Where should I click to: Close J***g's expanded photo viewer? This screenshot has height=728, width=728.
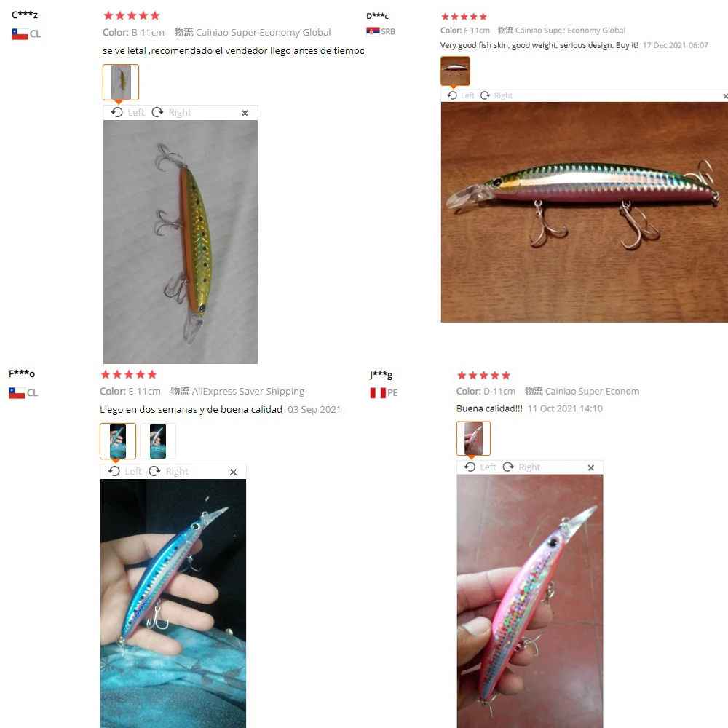click(591, 467)
